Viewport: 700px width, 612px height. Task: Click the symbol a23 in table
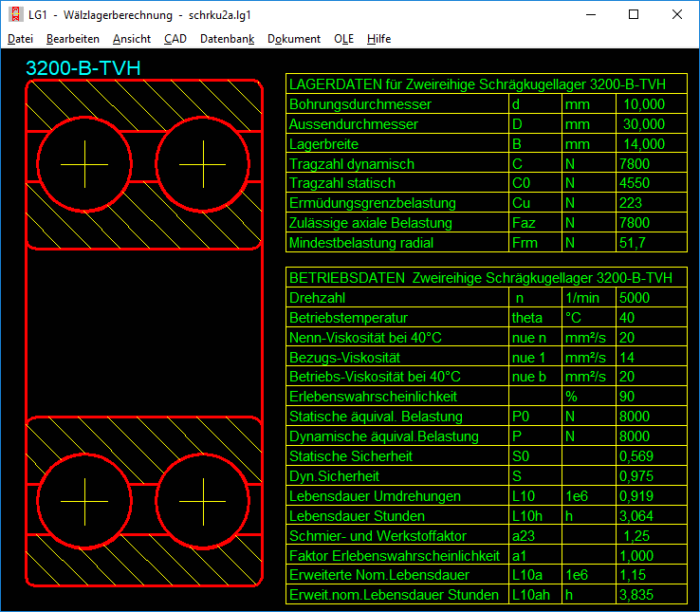pos(524,536)
